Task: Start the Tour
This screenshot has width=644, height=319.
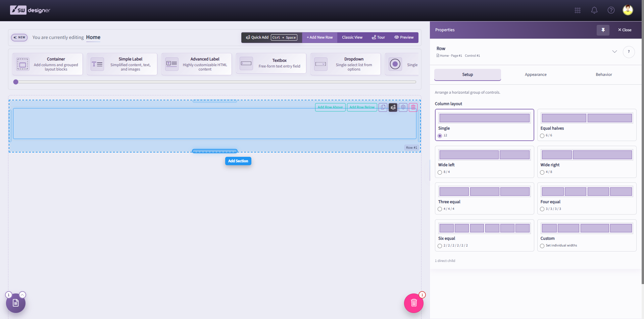Action: pos(378,38)
